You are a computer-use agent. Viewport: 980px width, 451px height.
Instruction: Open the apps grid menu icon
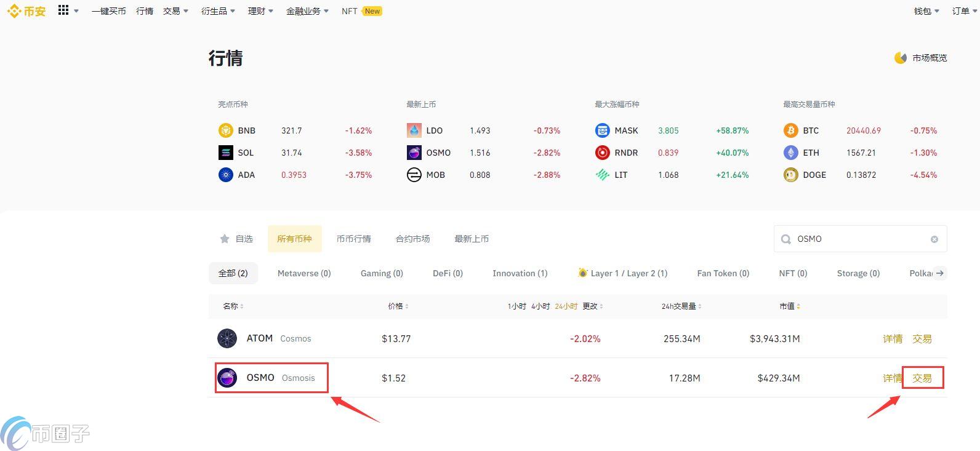pyautogui.click(x=63, y=10)
